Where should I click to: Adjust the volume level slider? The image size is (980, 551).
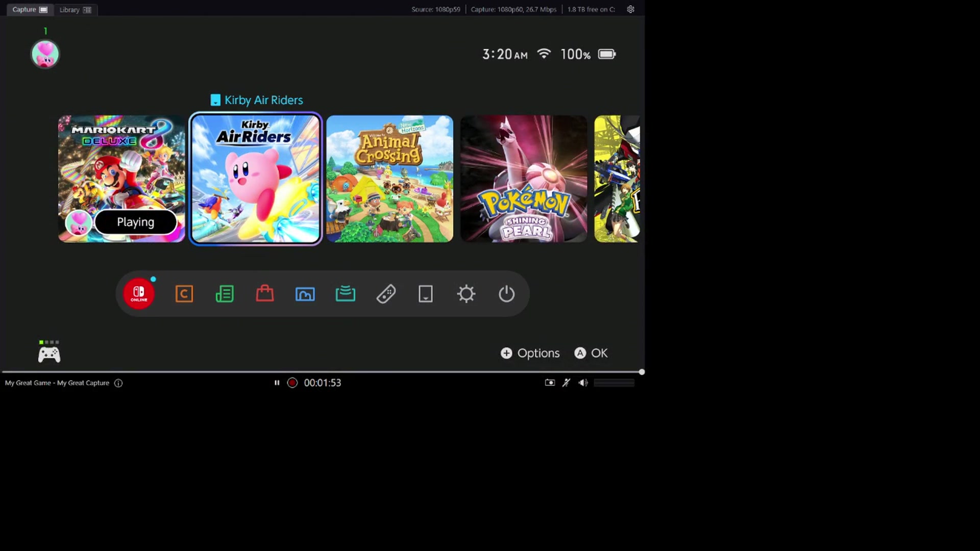(x=614, y=383)
